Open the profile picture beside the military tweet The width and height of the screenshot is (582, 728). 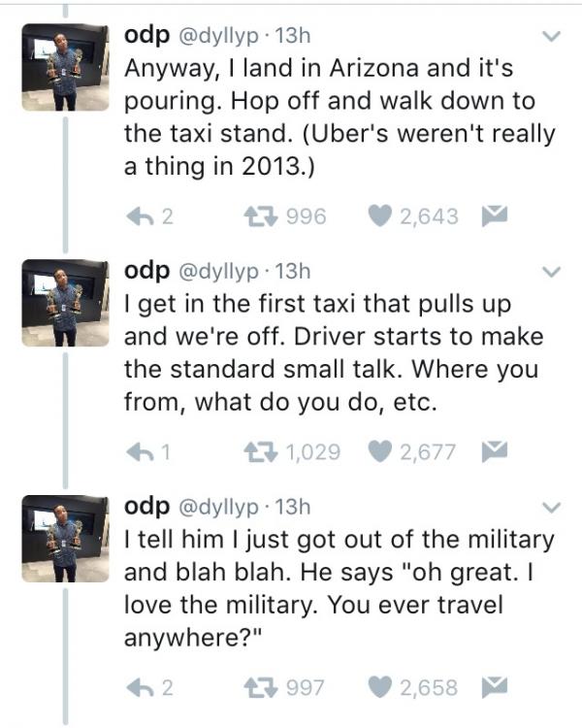click(65, 539)
